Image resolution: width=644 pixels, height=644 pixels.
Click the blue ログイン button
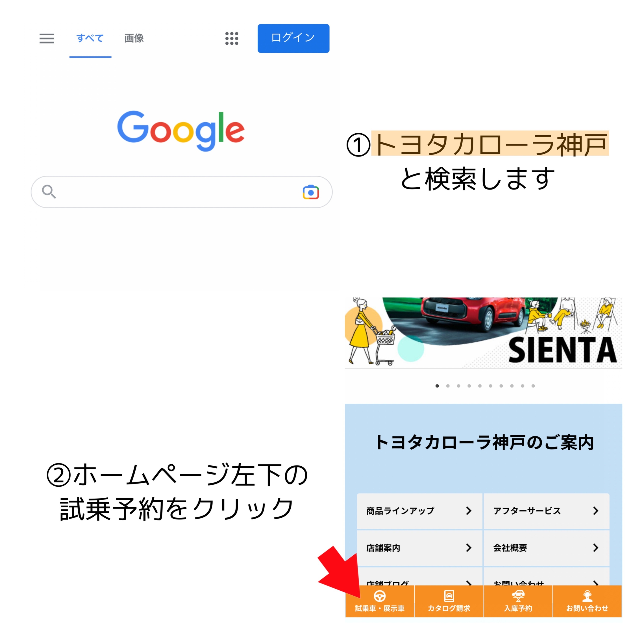(293, 38)
